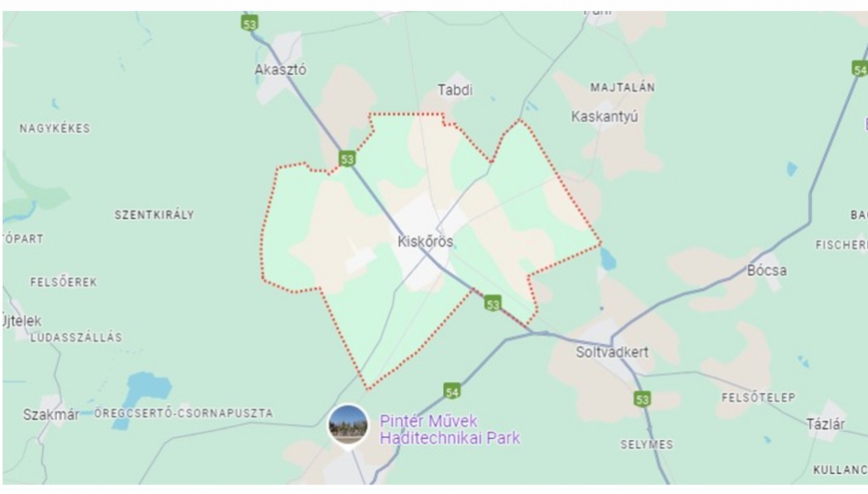Click the route 53 shield near Akasztó
The height and width of the screenshot is (494, 868).
[250, 24]
